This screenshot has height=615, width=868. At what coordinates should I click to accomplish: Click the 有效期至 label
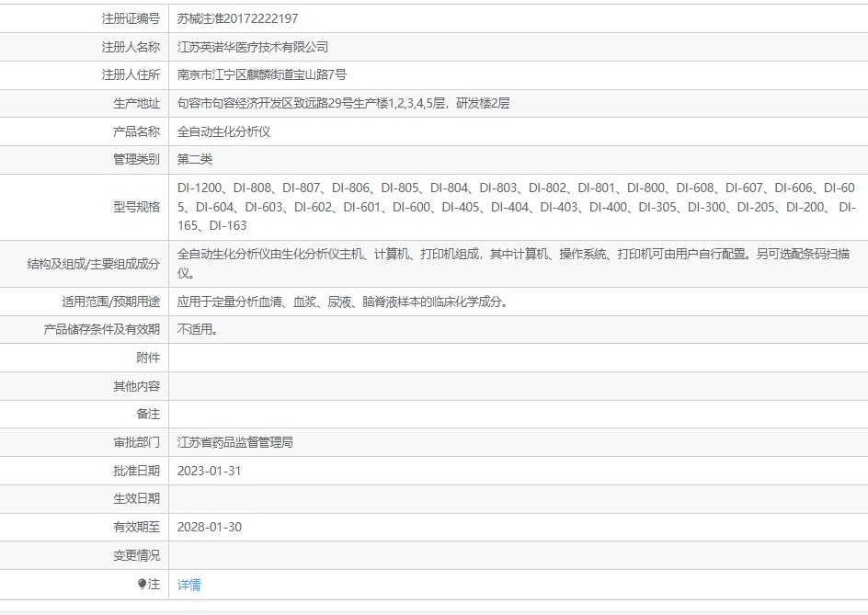pyautogui.click(x=137, y=527)
